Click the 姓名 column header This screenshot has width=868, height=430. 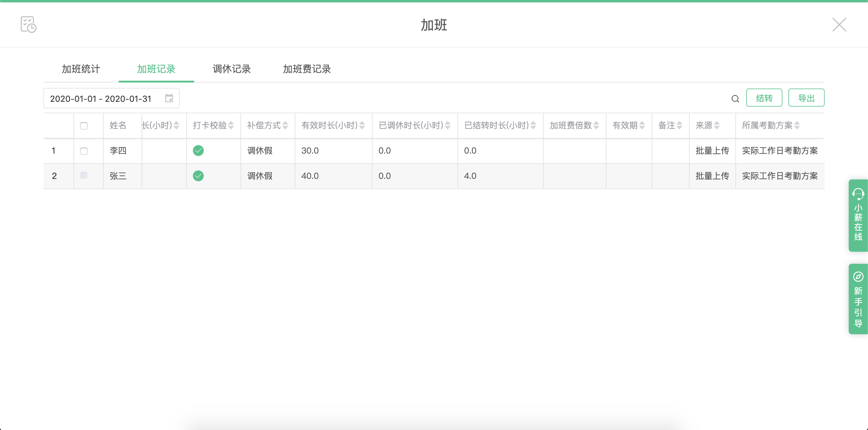[x=118, y=126]
